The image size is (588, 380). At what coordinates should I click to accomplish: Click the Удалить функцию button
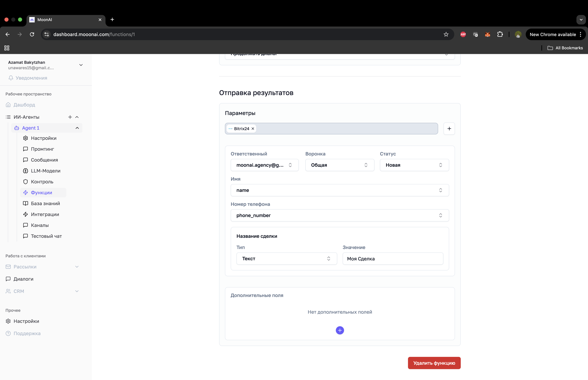pos(434,363)
